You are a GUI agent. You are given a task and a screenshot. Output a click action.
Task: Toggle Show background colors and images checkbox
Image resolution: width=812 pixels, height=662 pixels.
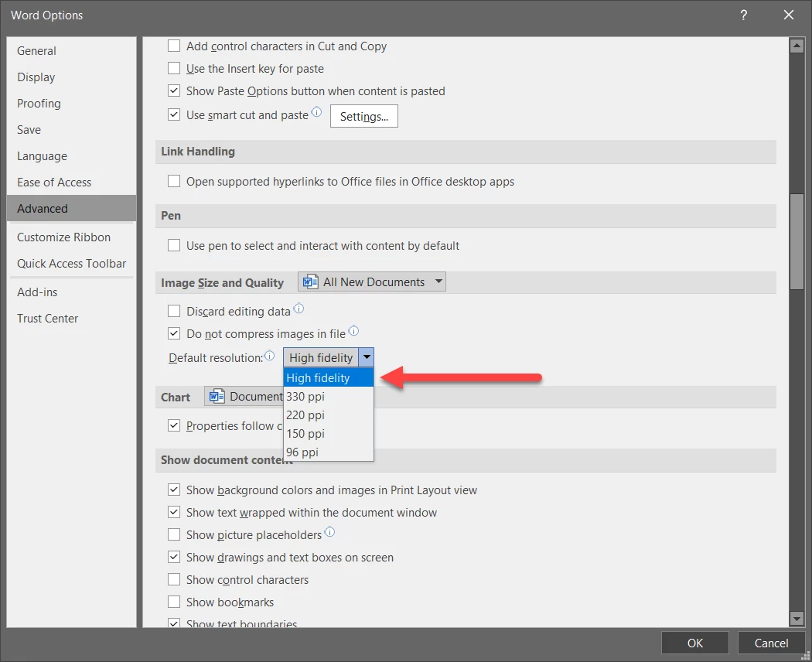click(x=174, y=490)
